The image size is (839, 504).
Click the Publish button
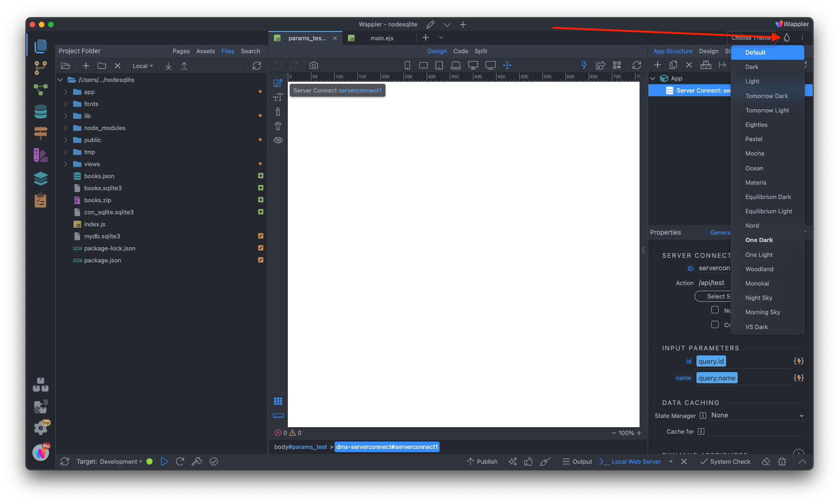click(482, 461)
